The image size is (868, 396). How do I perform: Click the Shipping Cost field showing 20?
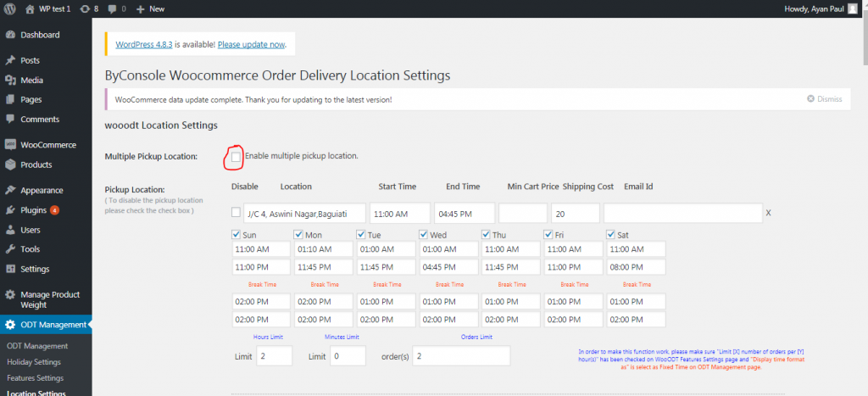click(576, 213)
